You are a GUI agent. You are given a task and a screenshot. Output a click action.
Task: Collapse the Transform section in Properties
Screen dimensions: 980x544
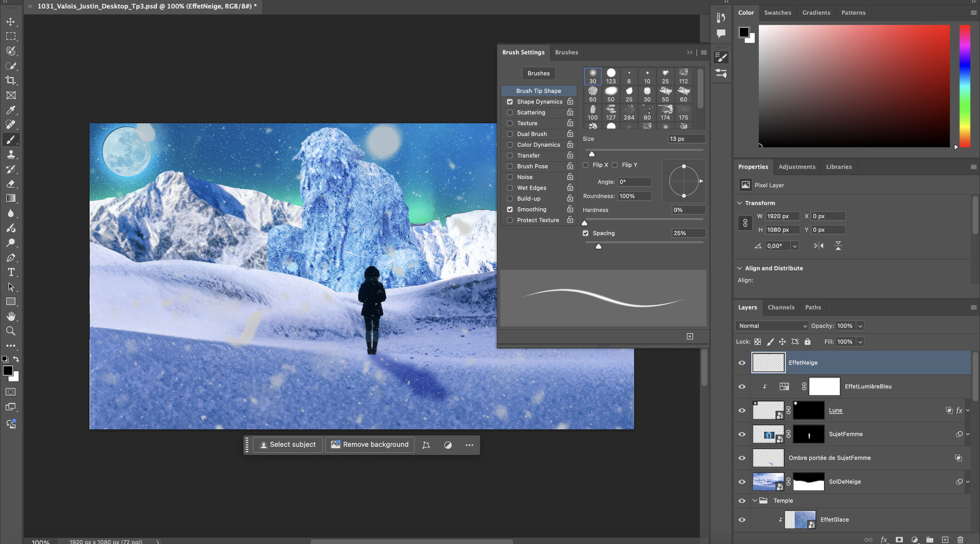click(x=740, y=203)
